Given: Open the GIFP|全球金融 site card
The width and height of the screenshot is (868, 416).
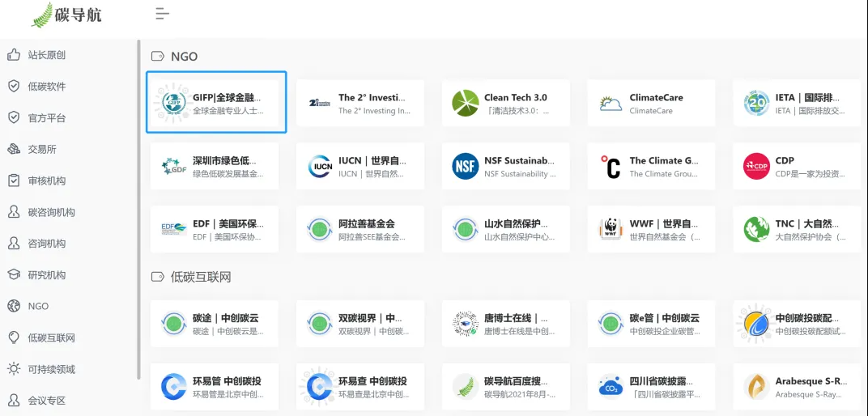Looking at the screenshot, I should tap(216, 103).
